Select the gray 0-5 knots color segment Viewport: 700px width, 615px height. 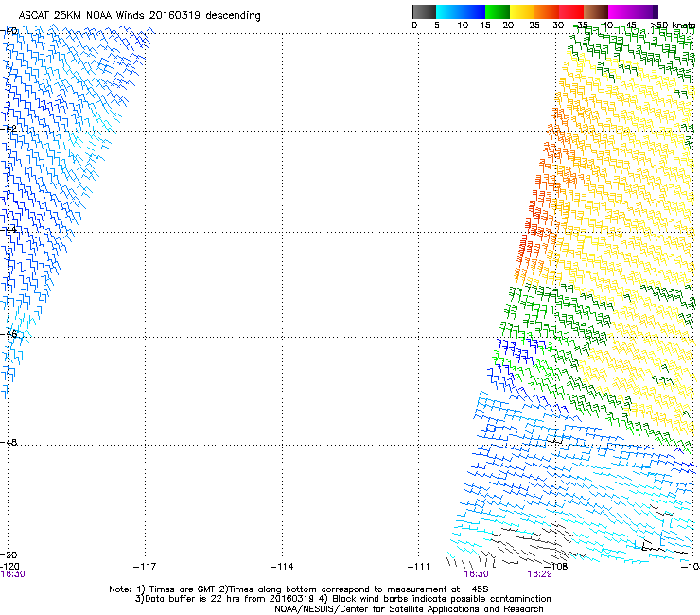(x=424, y=11)
